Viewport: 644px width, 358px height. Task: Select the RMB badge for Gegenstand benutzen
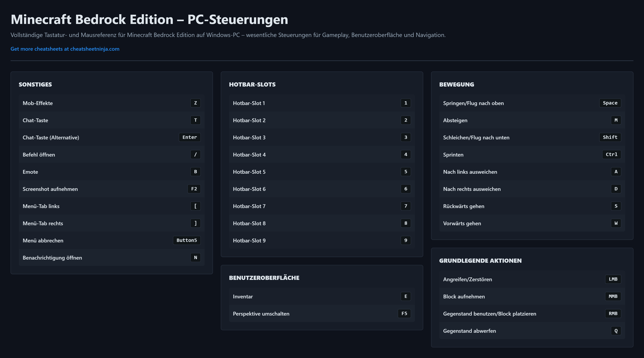(613, 314)
